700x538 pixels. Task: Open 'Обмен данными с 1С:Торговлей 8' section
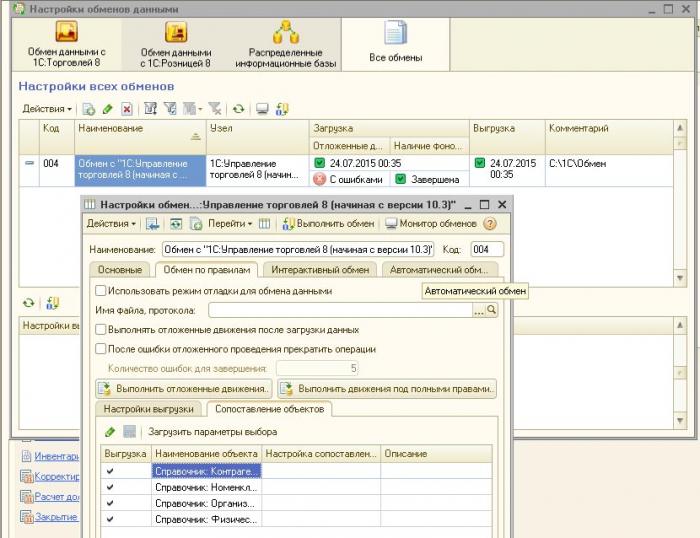click(67, 44)
